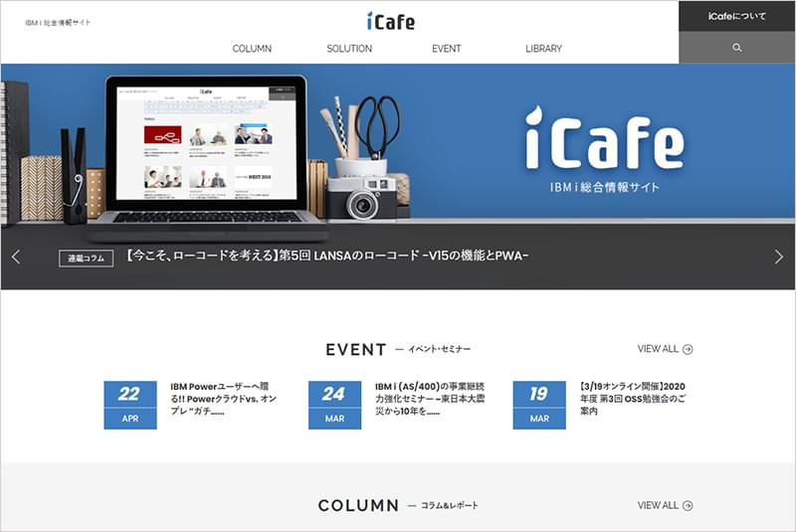Click the iCafe logo in header
The width and height of the screenshot is (796, 532).
pyautogui.click(x=390, y=21)
